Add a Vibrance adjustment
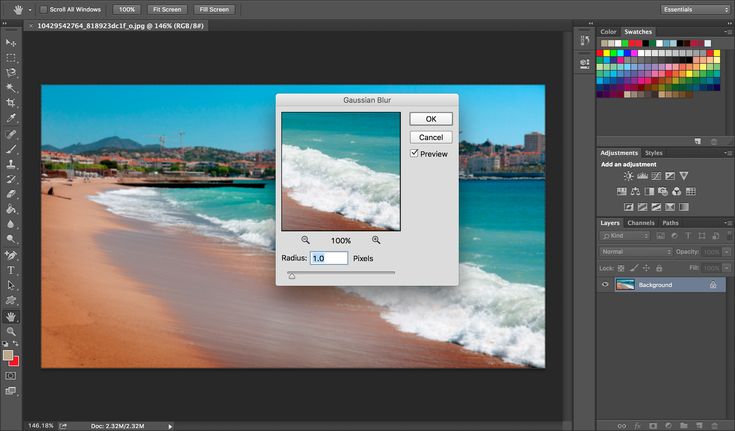 click(684, 176)
